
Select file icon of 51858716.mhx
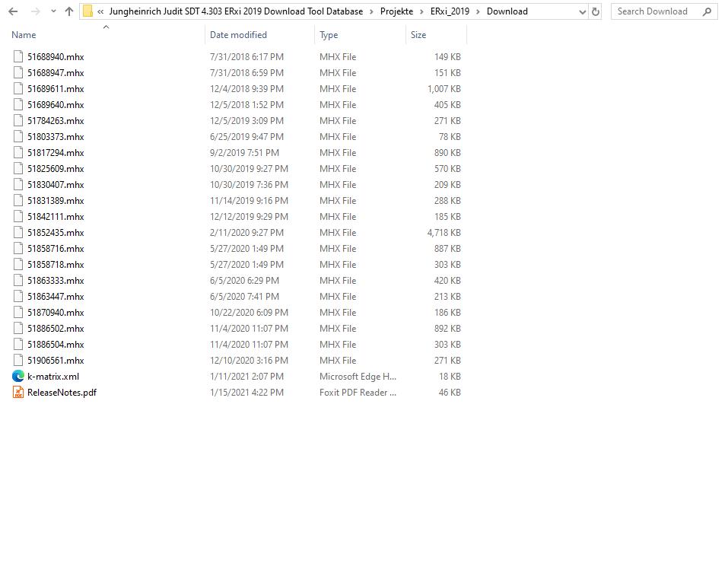18,249
